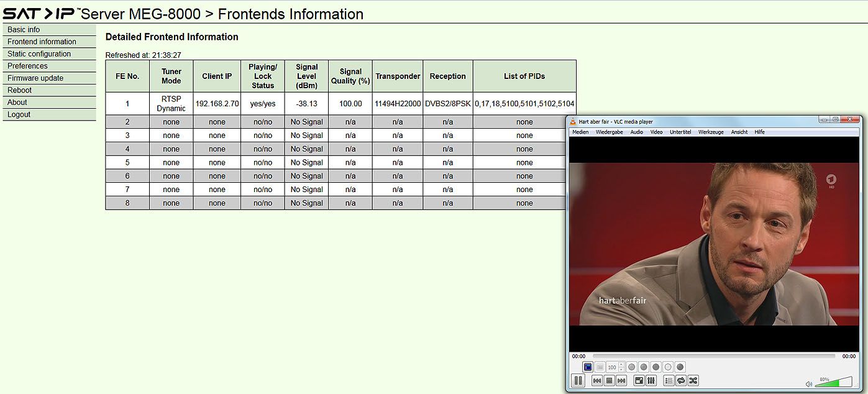
Task: Select client IP 192.168.2.70 cell
Action: pyautogui.click(x=217, y=104)
